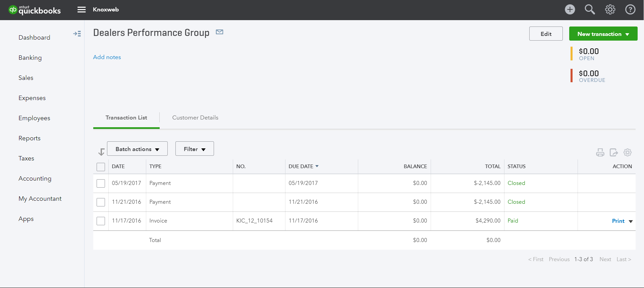Open the search magnifier icon
Image resolution: width=644 pixels, height=288 pixels.
[590, 9]
